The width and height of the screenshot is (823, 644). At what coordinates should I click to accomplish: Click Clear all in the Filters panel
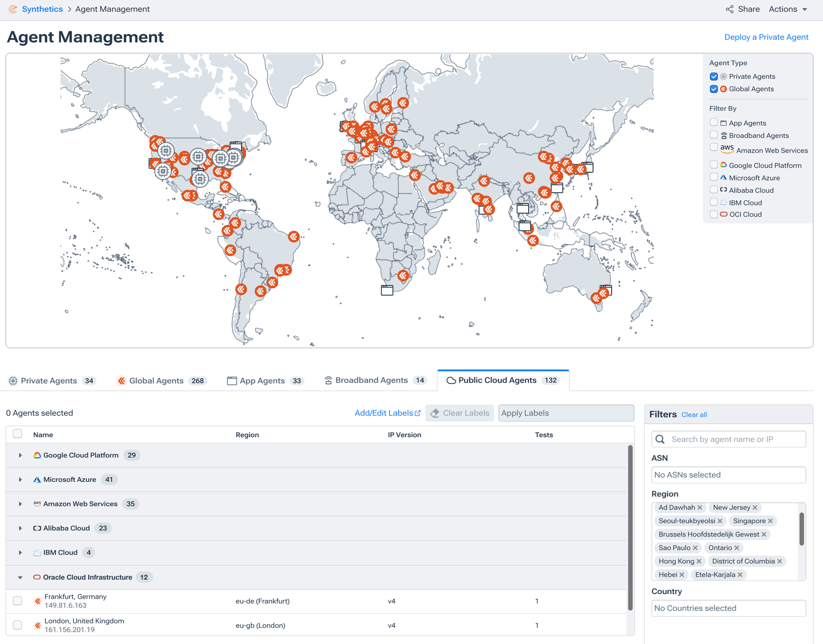pyautogui.click(x=694, y=414)
